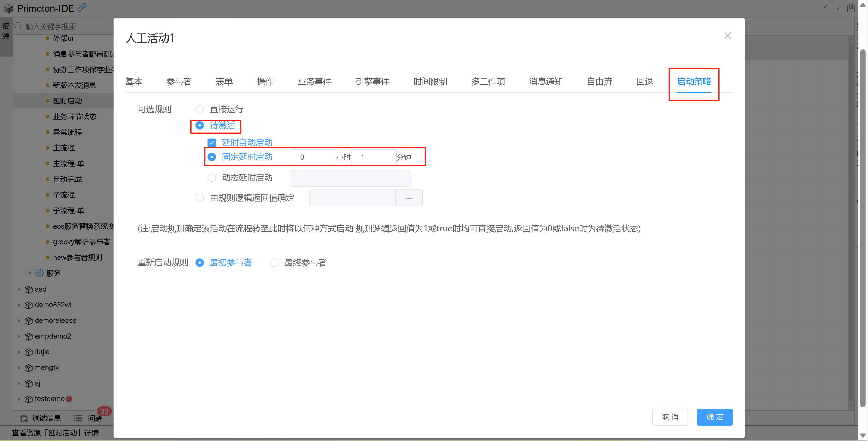Open the 调试信息 debug panel icon
This screenshot has width=868, height=441.
coord(24,418)
